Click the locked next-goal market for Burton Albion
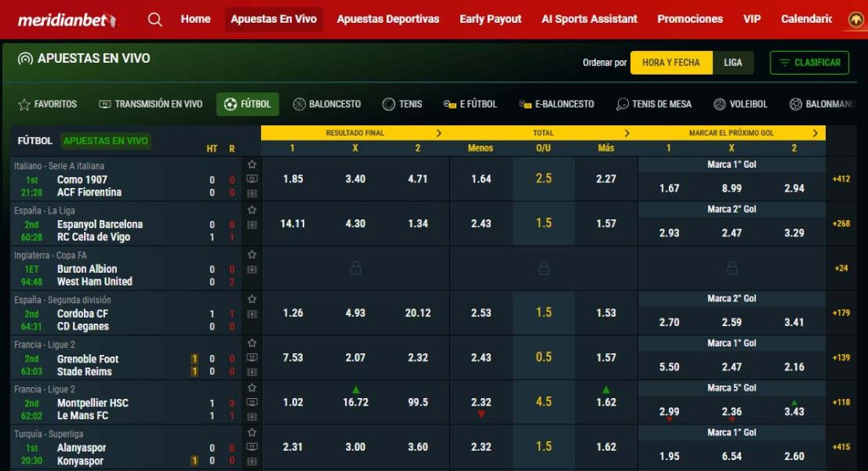The width and height of the screenshot is (868, 471). [732, 269]
